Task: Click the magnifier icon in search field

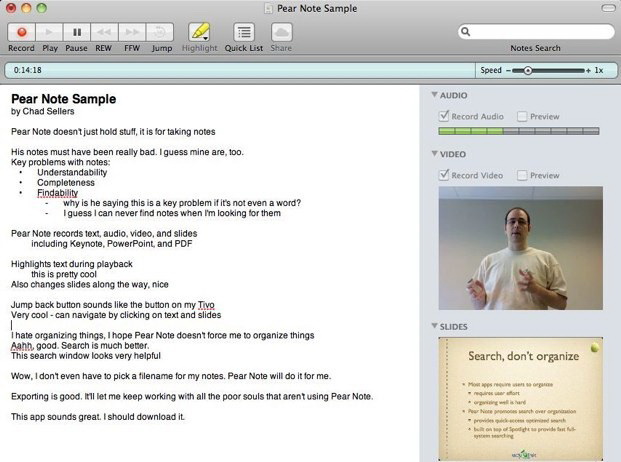Action: (466, 32)
